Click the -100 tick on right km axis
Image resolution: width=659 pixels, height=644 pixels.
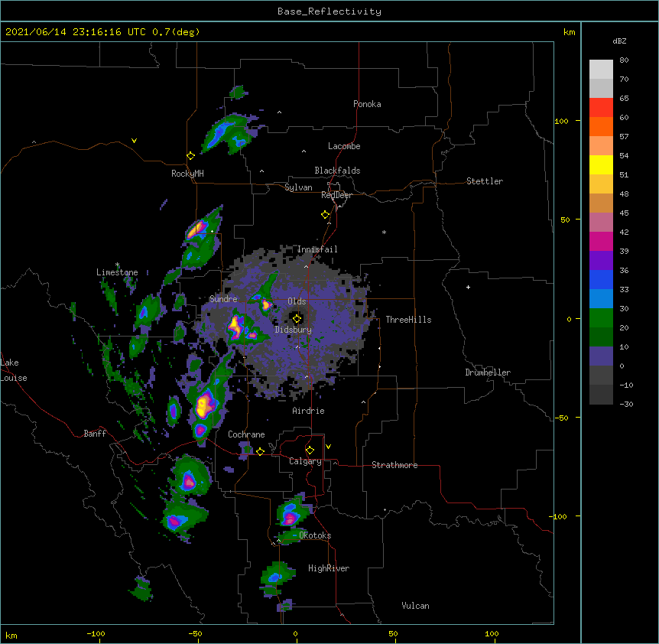[559, 516]
